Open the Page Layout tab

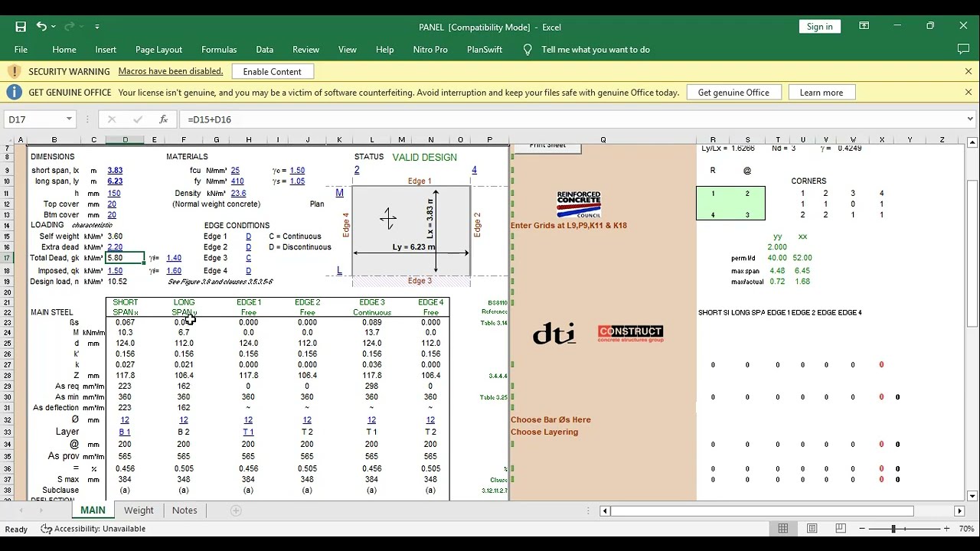[158, 50]
